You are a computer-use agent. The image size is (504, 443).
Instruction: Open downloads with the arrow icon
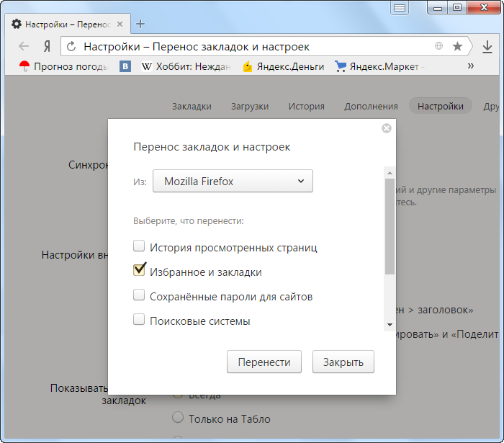coord(487,47)
